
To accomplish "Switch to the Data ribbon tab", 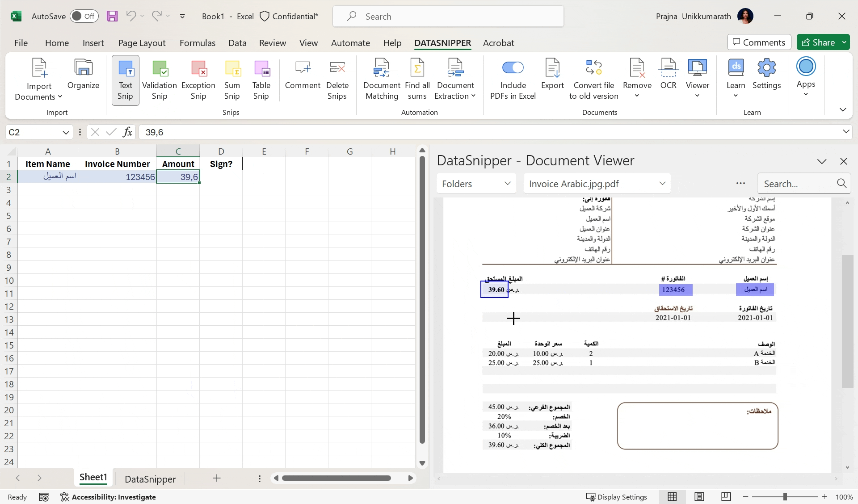I will click(237, 43).
